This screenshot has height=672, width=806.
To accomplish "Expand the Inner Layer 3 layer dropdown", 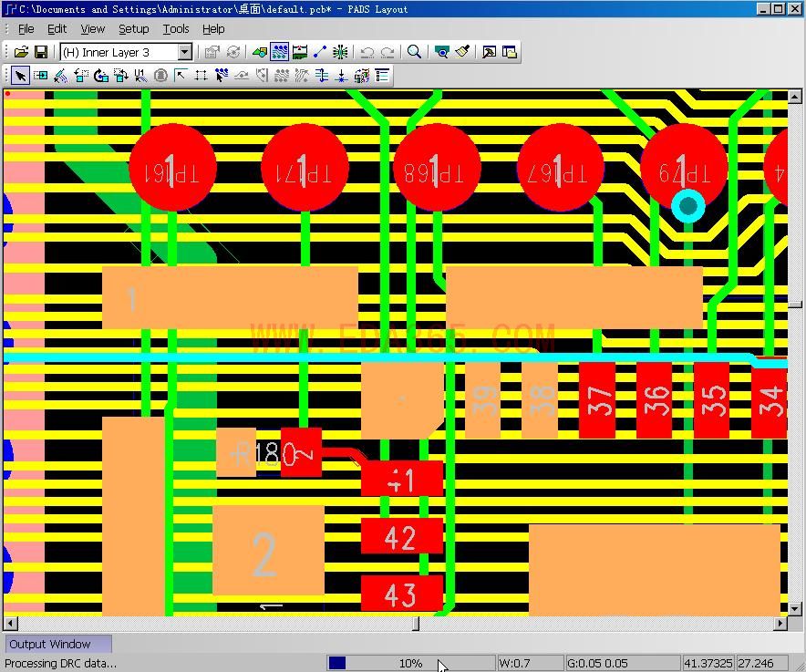I will (x=184, y=53).
